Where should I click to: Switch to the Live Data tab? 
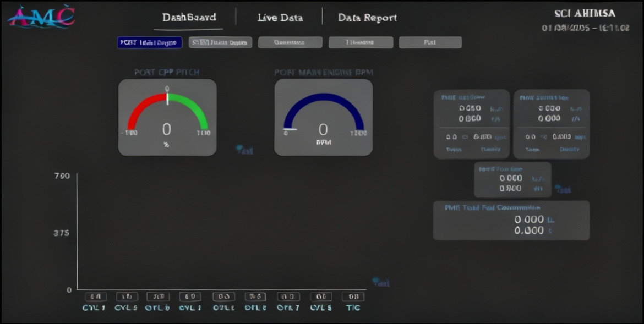pos(280,18)
